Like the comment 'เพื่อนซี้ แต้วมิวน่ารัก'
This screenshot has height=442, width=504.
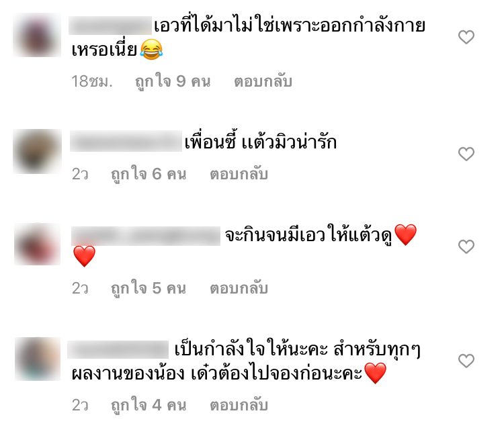[x=466, y=154]
